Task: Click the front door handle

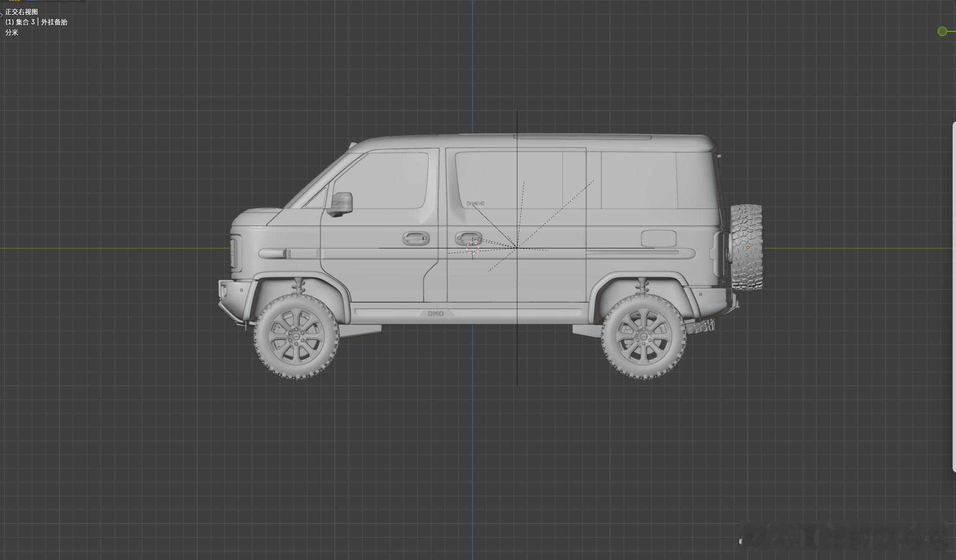Action: (416, 239)
